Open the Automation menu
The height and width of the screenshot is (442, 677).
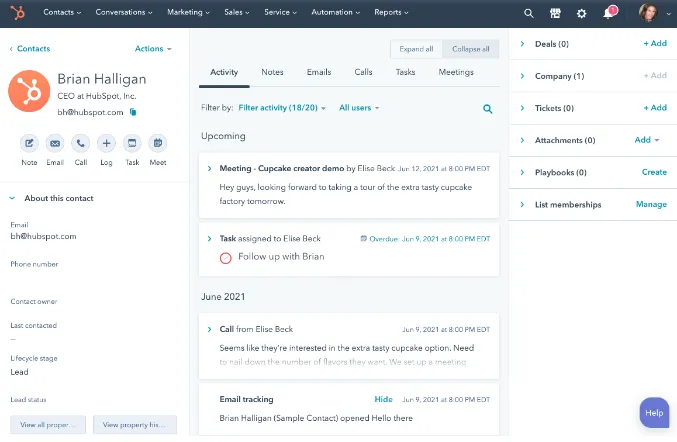click(x=335, y=13)
